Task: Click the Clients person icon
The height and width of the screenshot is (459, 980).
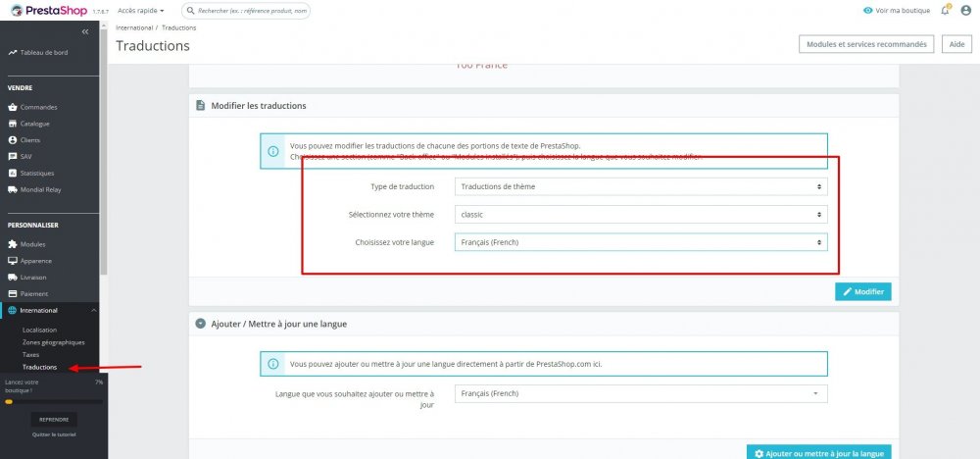Action: (x=13, y=140)
